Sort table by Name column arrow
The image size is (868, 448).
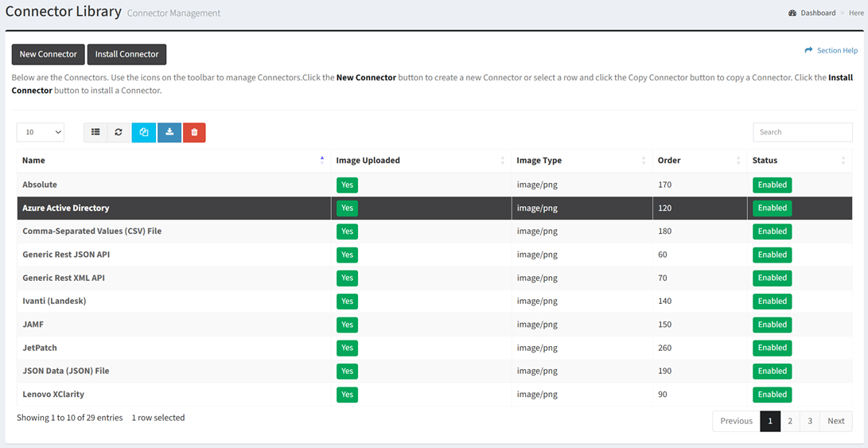click(321, 160)
